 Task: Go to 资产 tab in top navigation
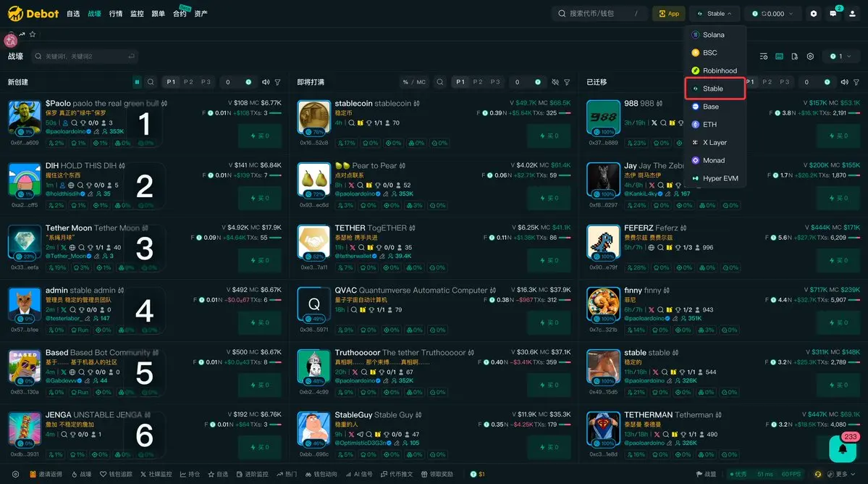click(201, 14)
